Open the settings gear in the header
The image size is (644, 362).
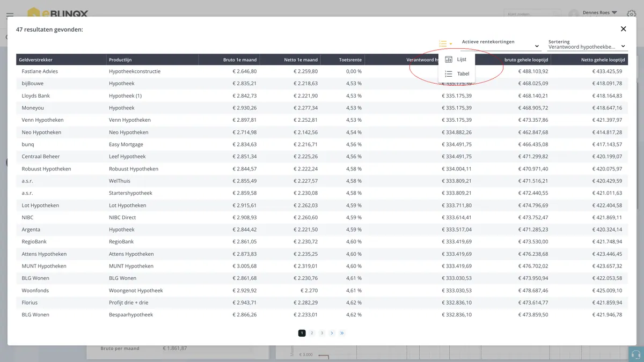point(631,15)
